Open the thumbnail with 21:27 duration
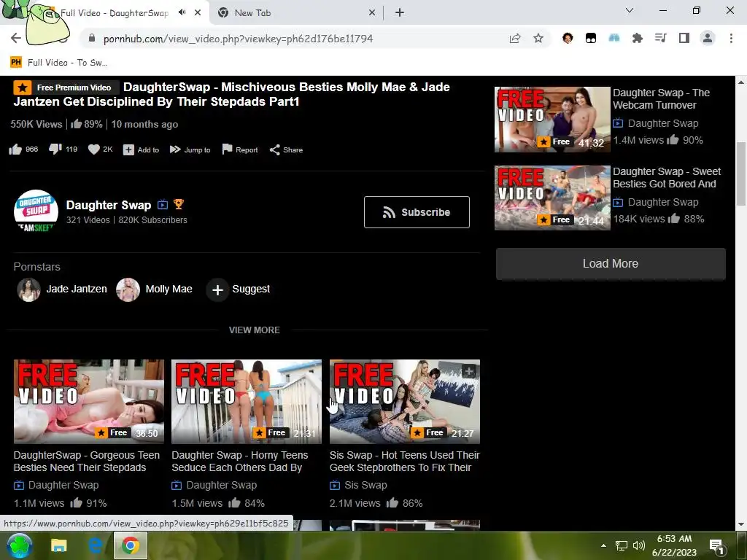Image resolution: width=747 pixels, height=560 pixels. (404, 402)
